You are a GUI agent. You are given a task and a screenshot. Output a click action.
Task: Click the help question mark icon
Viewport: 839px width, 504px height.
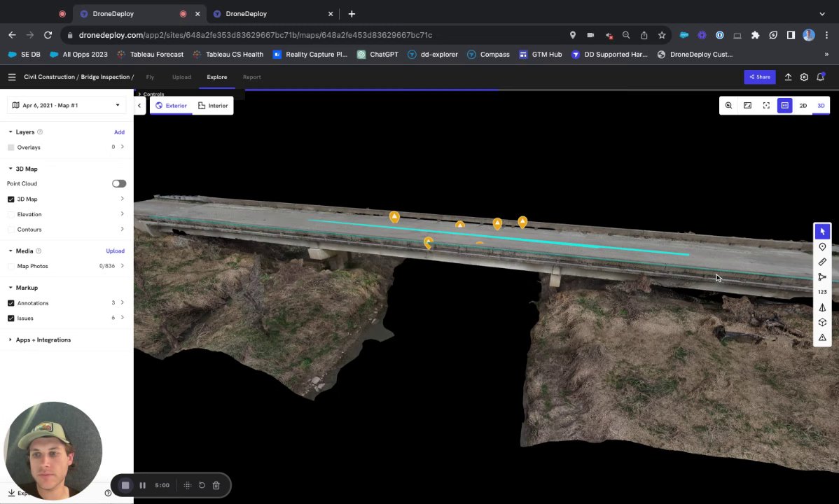tap(108, 493)
